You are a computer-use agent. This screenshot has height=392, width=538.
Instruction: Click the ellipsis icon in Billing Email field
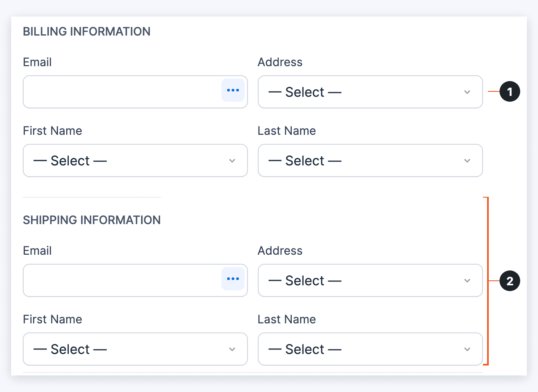[233, 90]
